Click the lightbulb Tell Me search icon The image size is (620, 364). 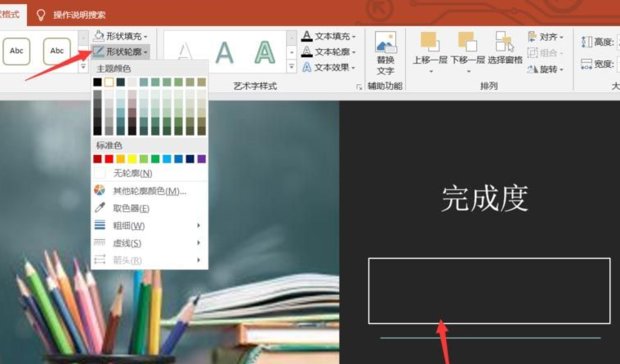click(x=41, y=15)
